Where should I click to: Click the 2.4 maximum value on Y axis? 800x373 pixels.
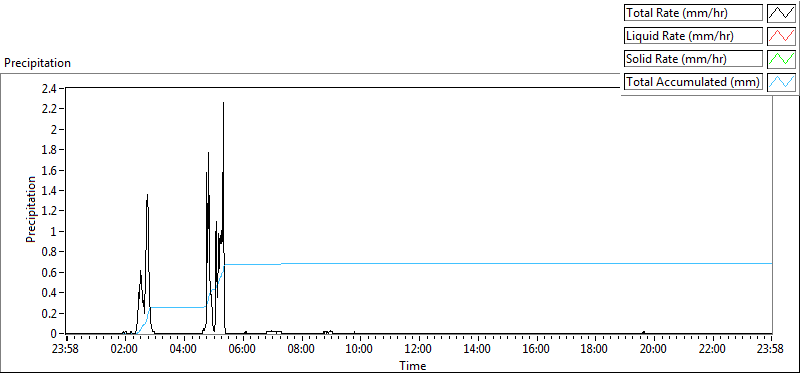coord(51,88)
